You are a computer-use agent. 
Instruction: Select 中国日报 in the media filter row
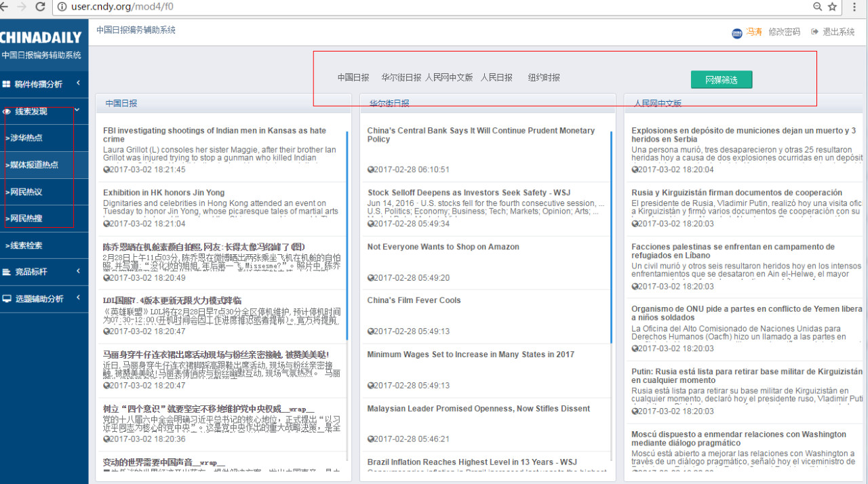click(x=353, y=77)
